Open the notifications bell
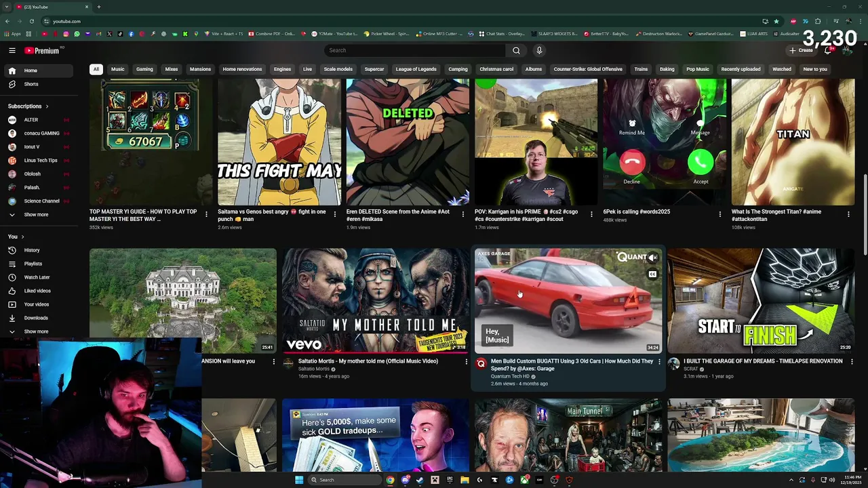The height and width of the screenshot is (488, 868). point(828,50)
